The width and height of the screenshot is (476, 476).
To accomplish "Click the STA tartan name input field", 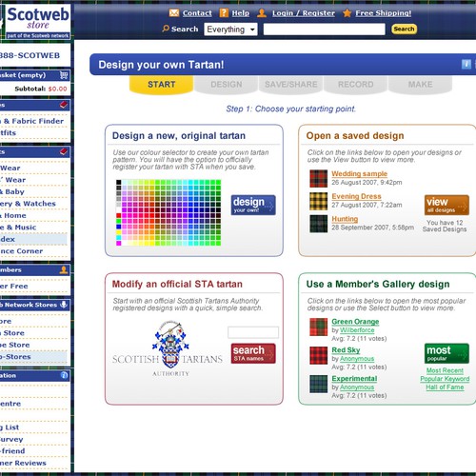I will click(253, 332).
